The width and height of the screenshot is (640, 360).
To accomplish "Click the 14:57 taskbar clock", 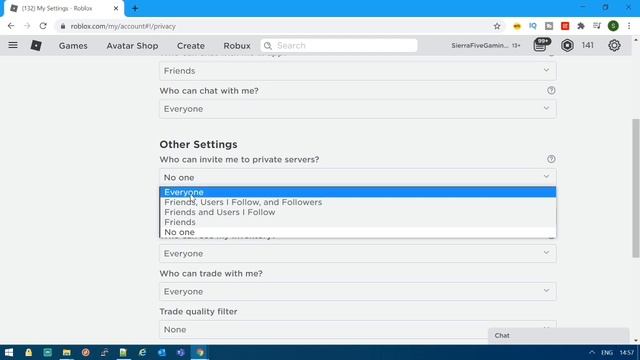I will [627, 352].
